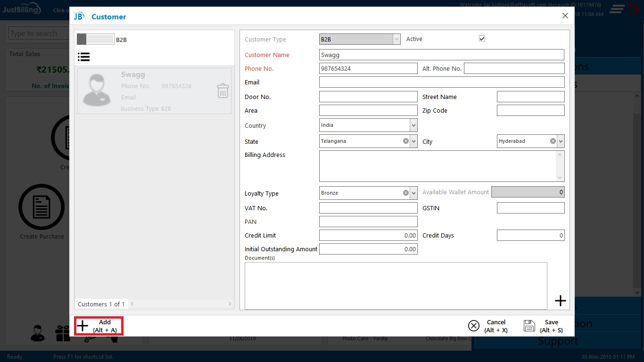Expand the Loyalty Type dropdown arrow
The height and width of the screenshot is (362, 644).
413,193
